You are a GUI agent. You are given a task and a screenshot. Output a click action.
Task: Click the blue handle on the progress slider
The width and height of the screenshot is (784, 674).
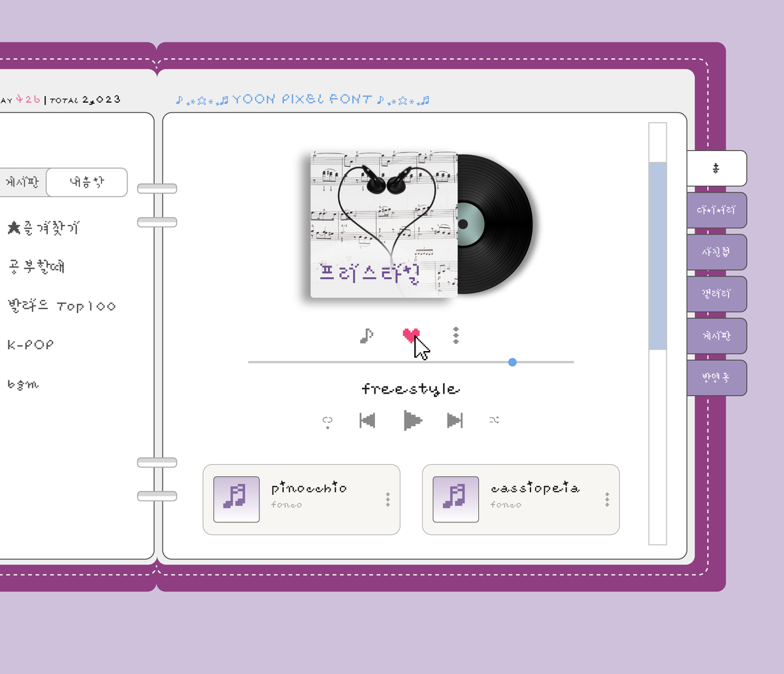(x=512, y=362)
